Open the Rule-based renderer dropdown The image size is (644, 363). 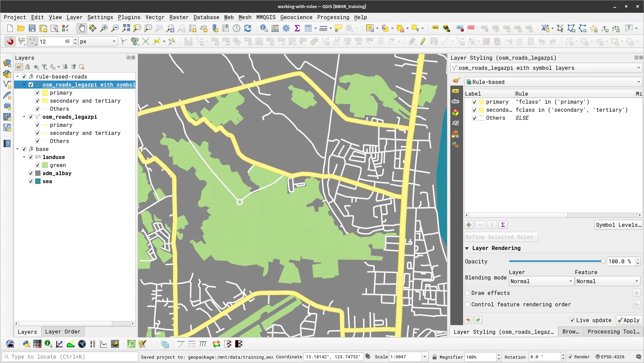553,82
